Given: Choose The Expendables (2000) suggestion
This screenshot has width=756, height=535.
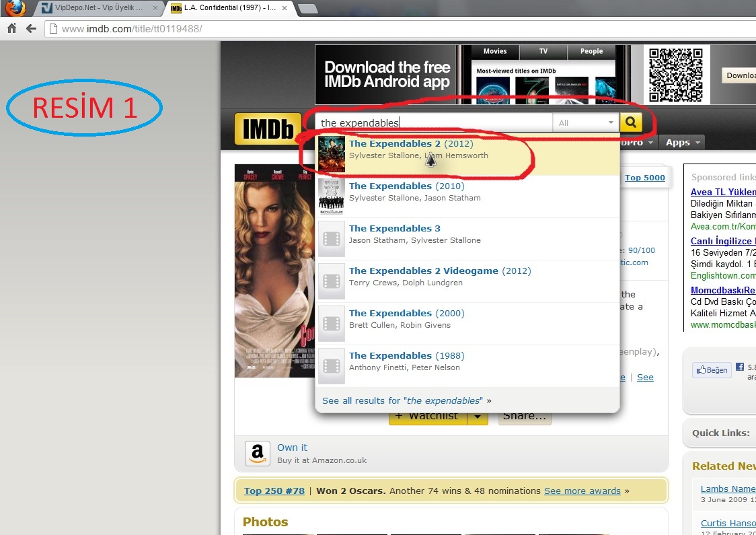Looking at the screenshot, I should 467,324.
